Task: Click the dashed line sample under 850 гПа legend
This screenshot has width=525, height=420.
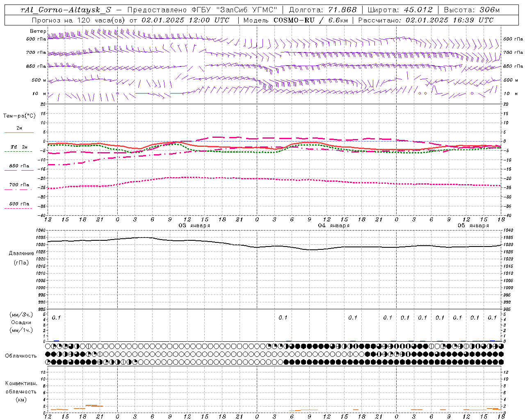Action: pos(19,170)
